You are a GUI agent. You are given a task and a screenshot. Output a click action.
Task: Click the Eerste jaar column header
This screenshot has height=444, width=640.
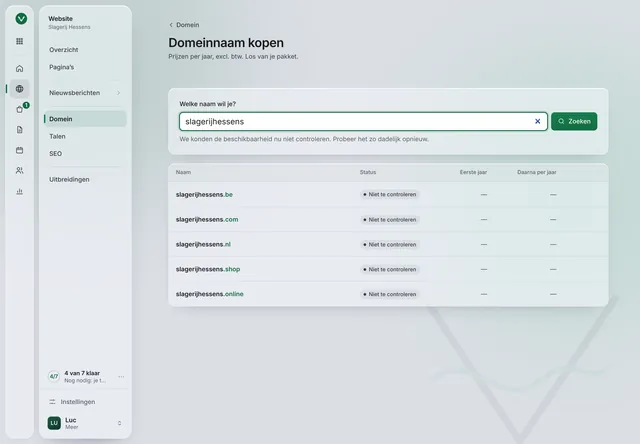click(473, 172)
